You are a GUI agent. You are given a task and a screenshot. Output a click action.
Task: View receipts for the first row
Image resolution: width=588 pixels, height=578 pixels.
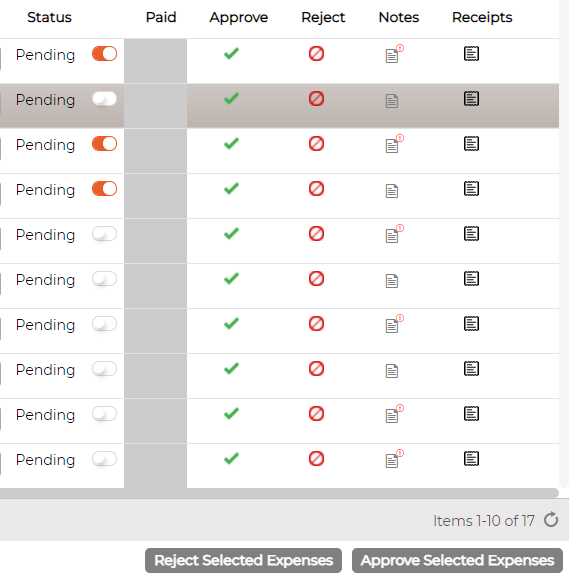point(471,54)
